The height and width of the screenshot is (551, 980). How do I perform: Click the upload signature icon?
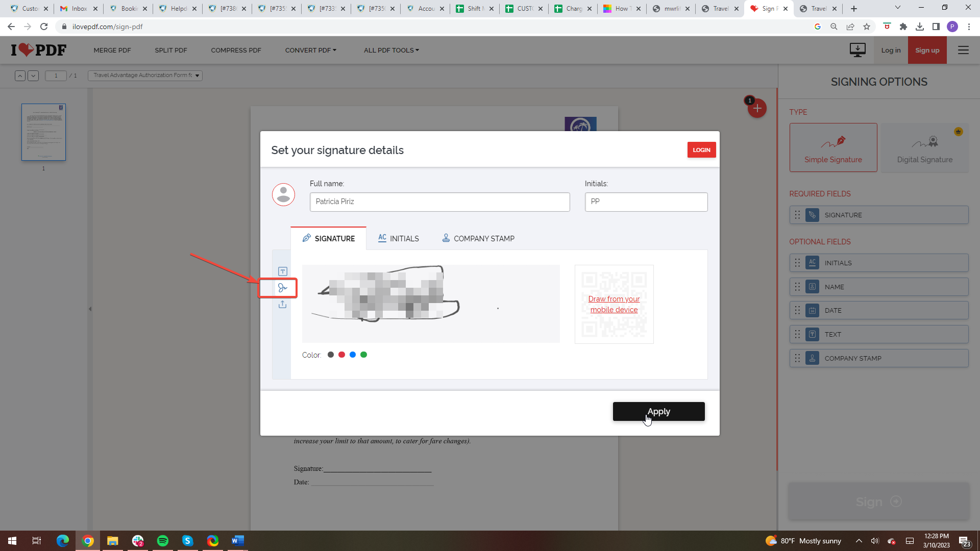282,305
